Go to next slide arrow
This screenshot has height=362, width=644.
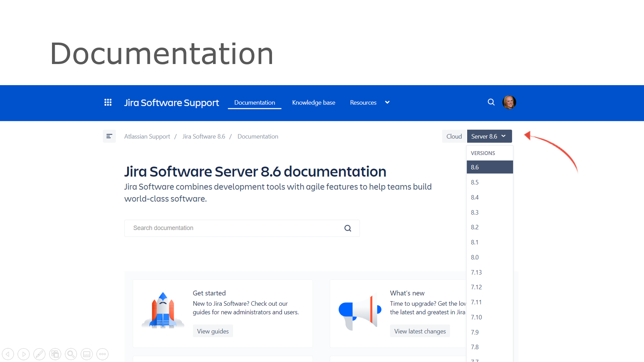(23, 354)
